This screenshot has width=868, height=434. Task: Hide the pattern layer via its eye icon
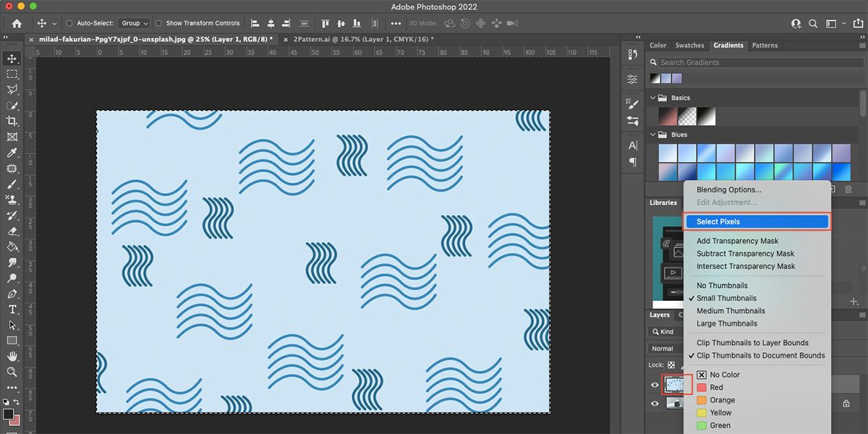655,385
